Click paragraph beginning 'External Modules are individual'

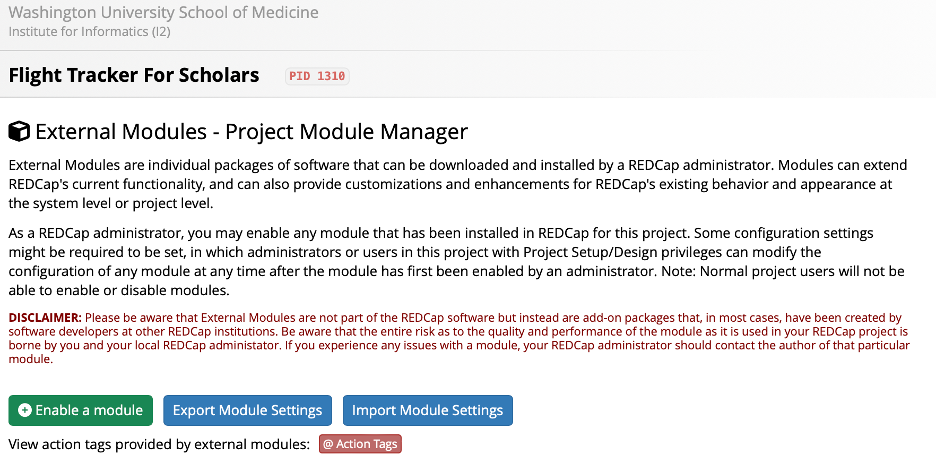pyautogui.click(x=458, y=184)
